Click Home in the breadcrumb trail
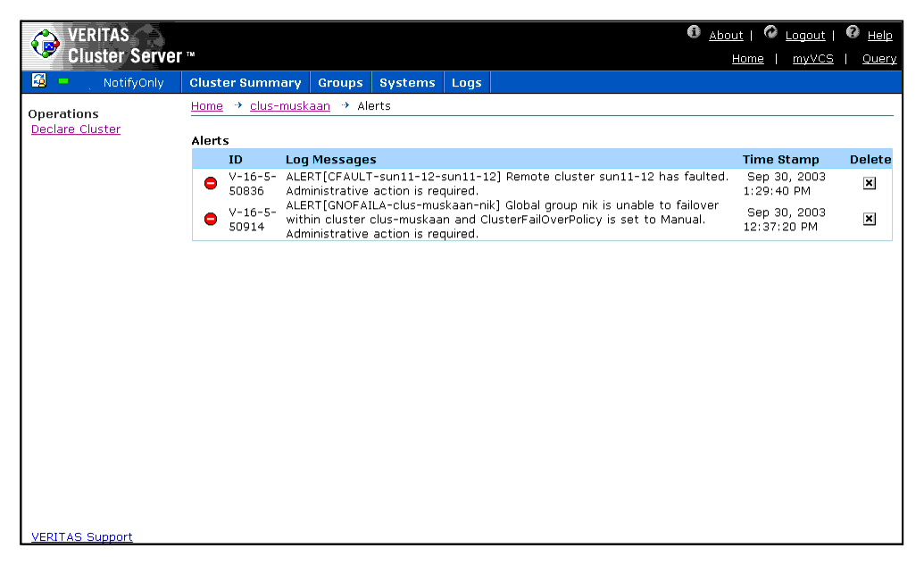This screenshot has width=924, height=565. 206,106
